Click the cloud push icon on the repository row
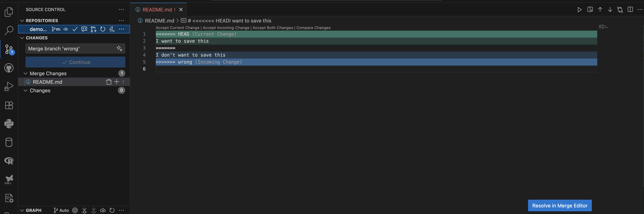The image size is (644, 214). pos(66,29)
